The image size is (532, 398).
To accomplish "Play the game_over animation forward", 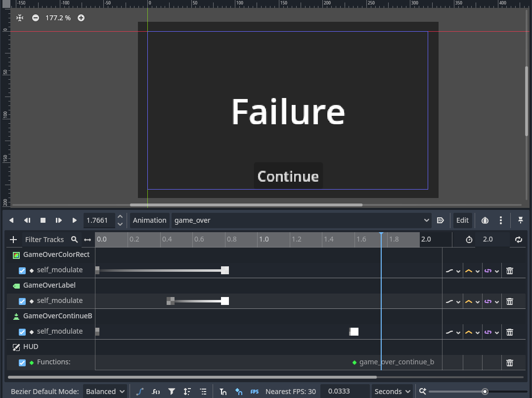I will tap(74, 220).
